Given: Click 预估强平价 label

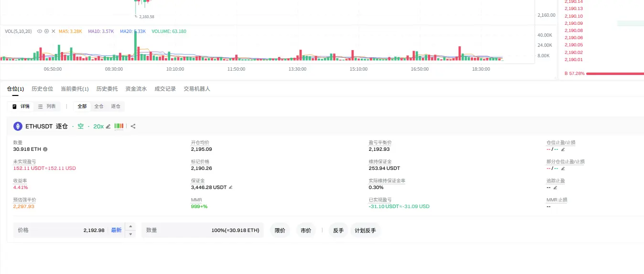Looking at the screenshot, I should pyautogui.click(x=24, y=200).
